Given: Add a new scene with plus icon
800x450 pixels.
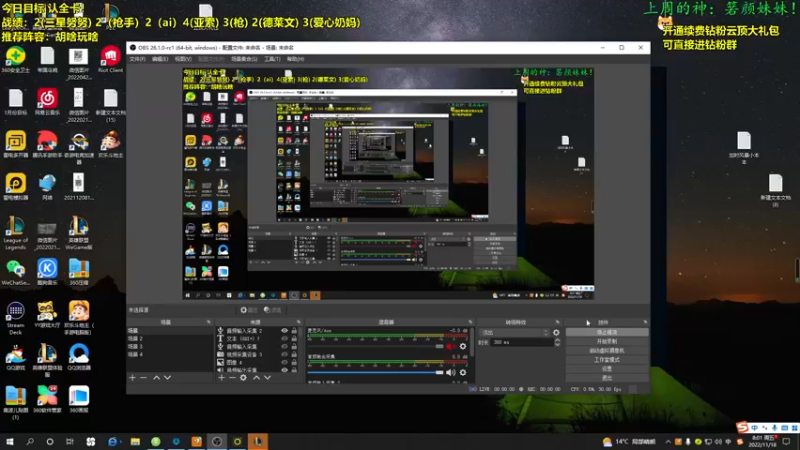Looking at the screenshot, I should pyautogui.click(x=132, y=378).
